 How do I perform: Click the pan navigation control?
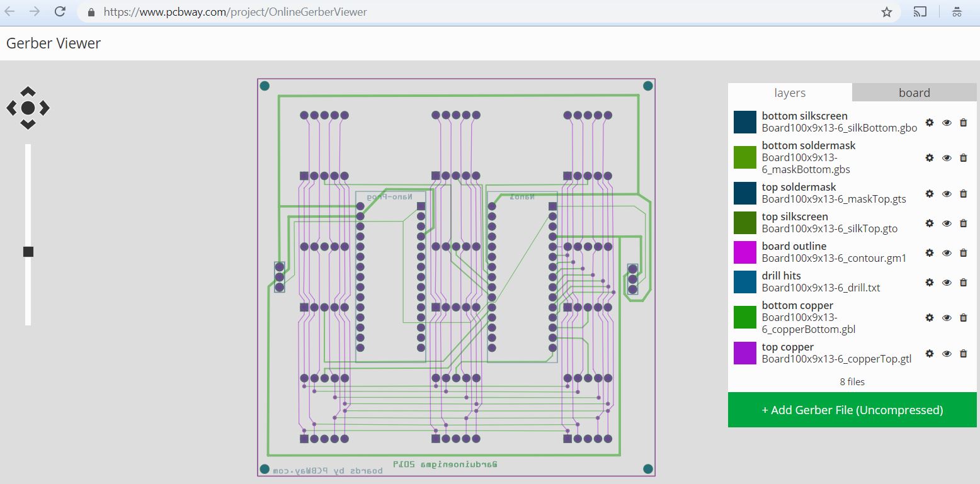[28, 108]
